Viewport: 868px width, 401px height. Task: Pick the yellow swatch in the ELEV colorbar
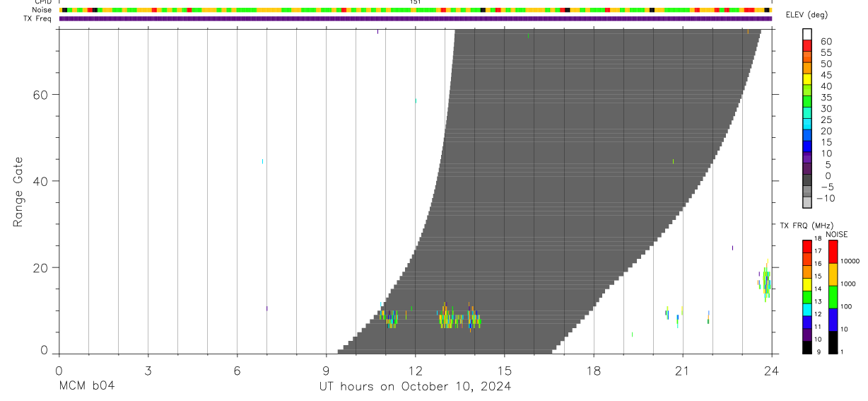pyautogui.click(x=807, y=79)
